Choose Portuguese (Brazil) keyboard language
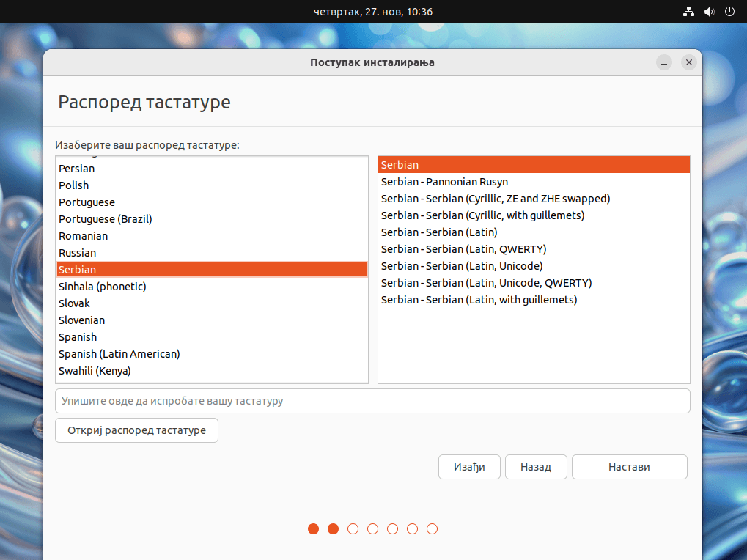 coord(212,219)
